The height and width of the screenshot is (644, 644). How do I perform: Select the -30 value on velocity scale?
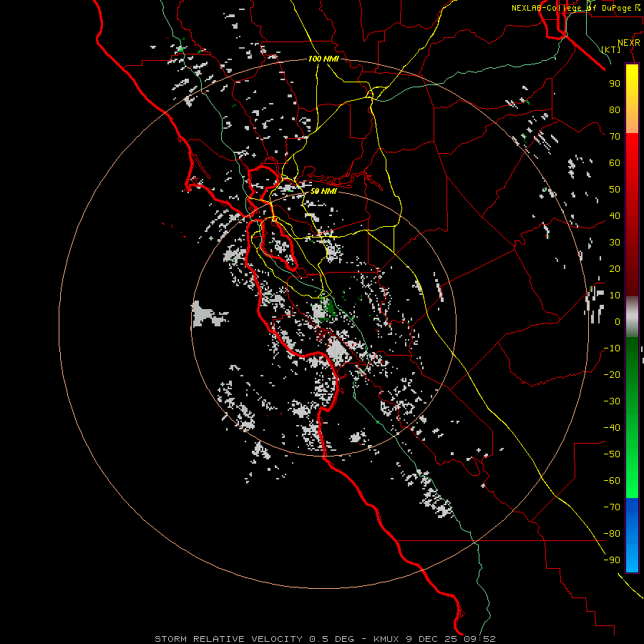[612, 401]
